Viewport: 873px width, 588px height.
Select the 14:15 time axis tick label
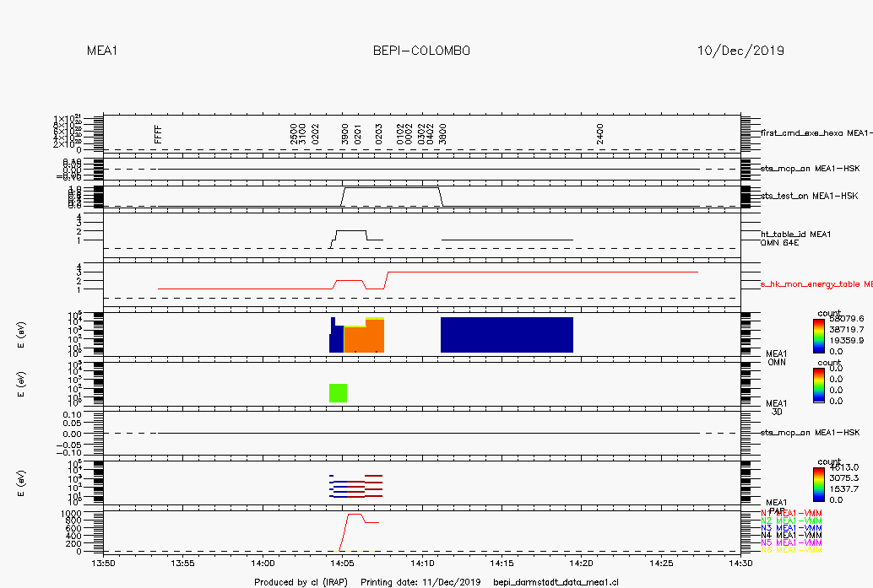502,563
